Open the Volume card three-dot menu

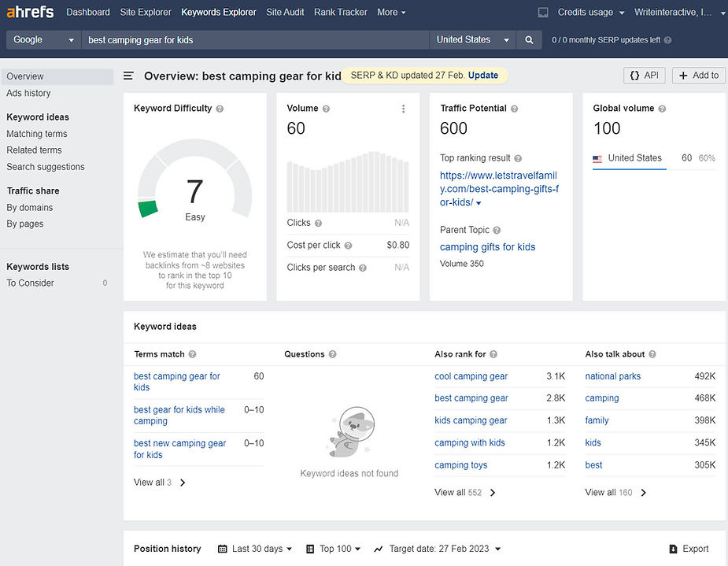(x=403, y=109)
